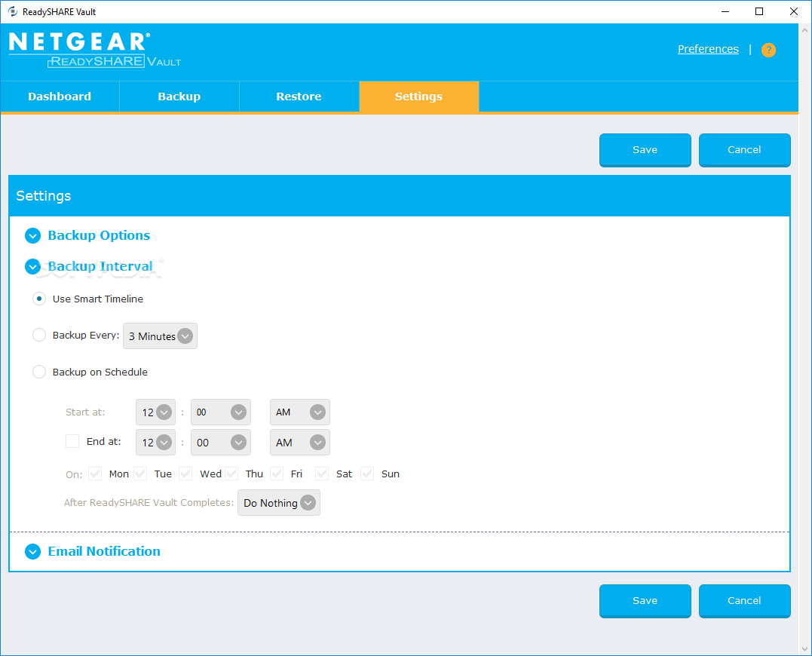Toggle the Fri day checkbox
This screenshot has width=812, height=656.
point(277,474)
